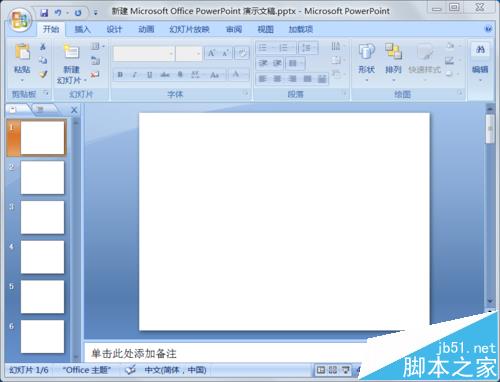The image size is (500, 382).
Task: Switch to the 动画 ribbon tab
Action: click(x=146, y=29)
